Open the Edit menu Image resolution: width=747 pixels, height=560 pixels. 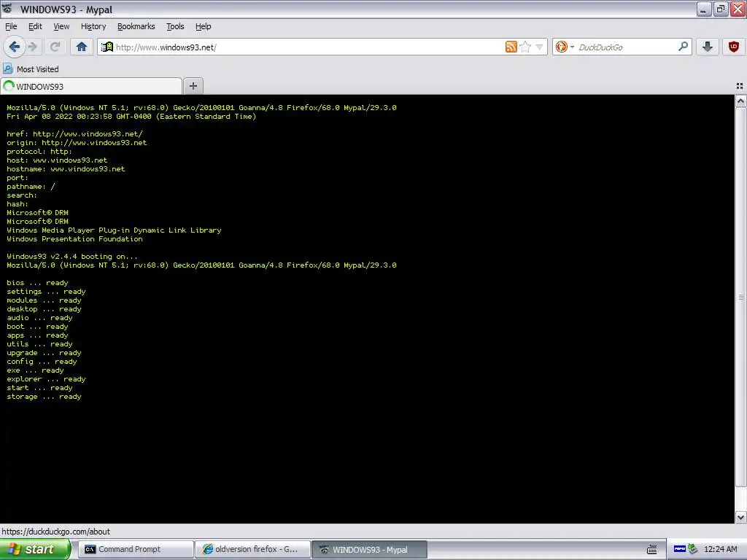coord(35,26)
